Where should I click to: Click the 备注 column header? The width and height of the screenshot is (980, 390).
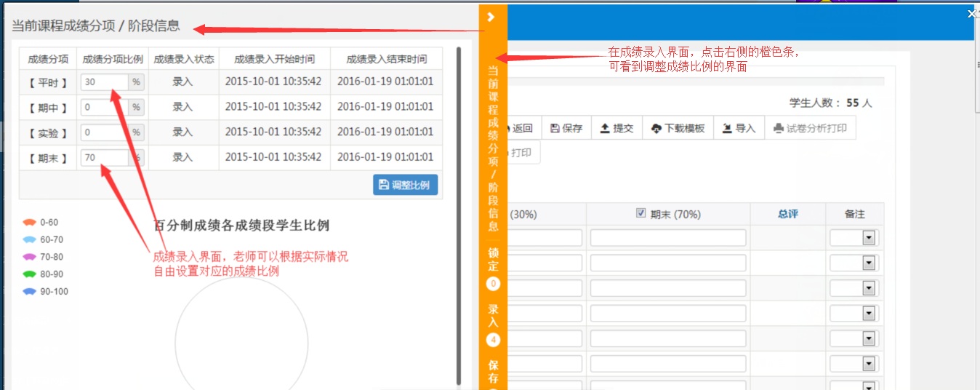click(x=854, y=214)
